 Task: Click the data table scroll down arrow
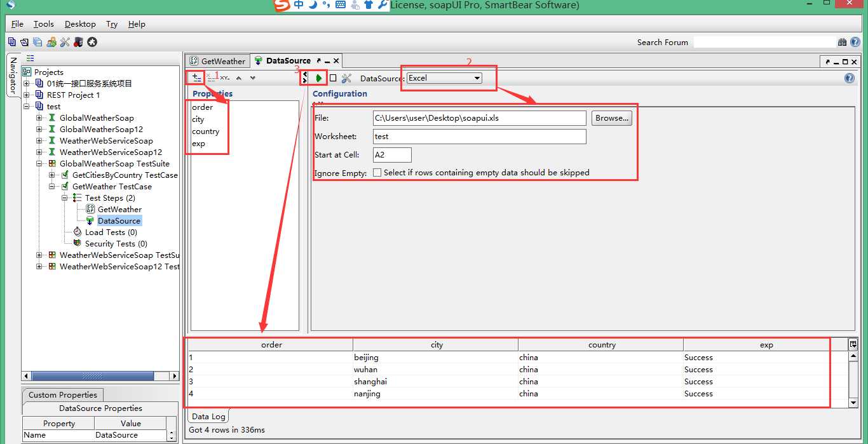pyautogui.click(x=853, y=403)
